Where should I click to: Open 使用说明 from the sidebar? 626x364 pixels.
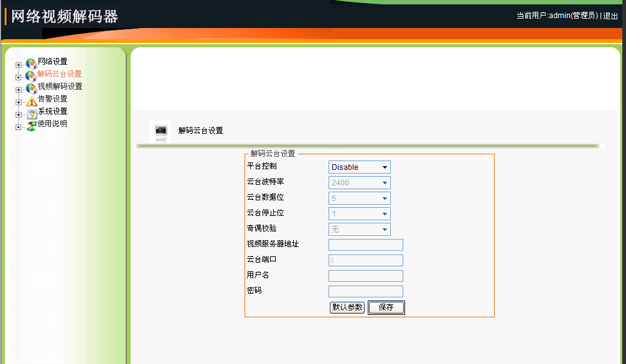tap(53, 124)
